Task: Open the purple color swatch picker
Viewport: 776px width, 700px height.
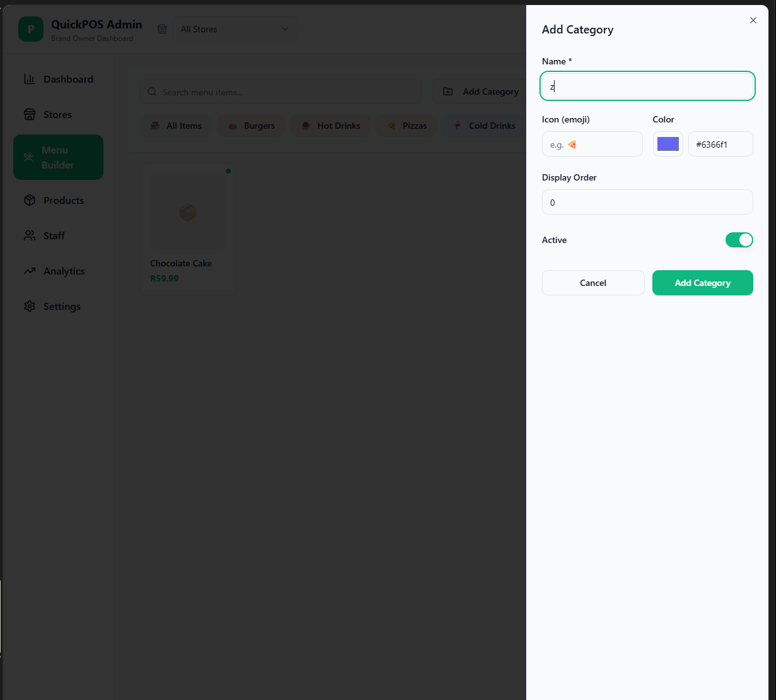Action: 667,144
